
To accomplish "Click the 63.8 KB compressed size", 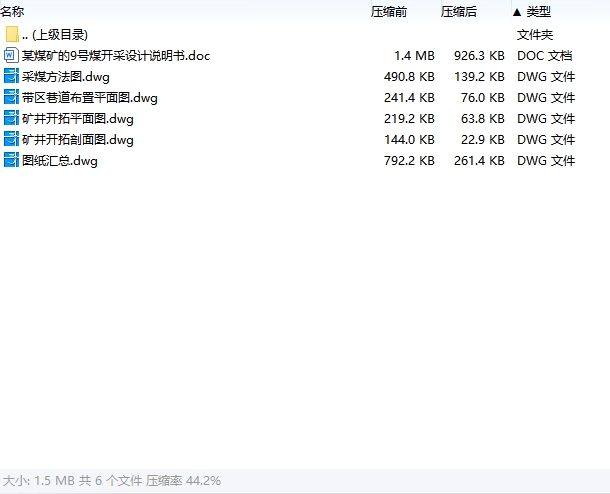I will click(x=483, y=119).
